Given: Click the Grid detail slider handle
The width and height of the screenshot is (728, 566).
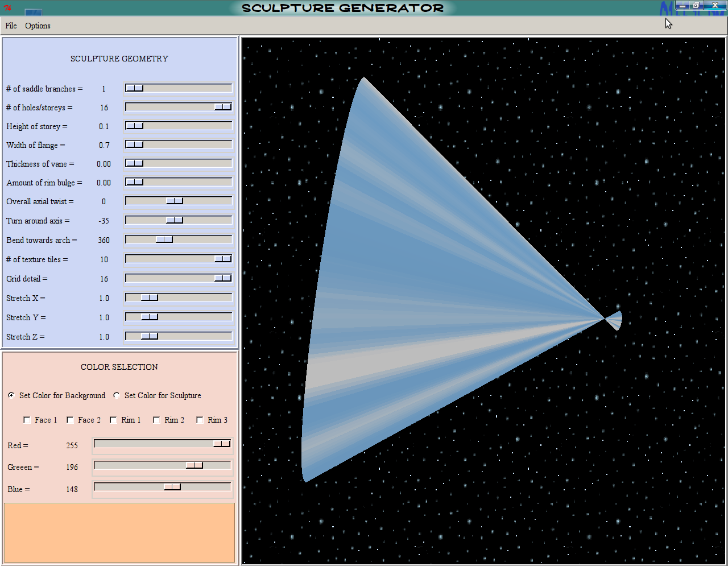Looking at the screenshot, I should coord(223,278).
